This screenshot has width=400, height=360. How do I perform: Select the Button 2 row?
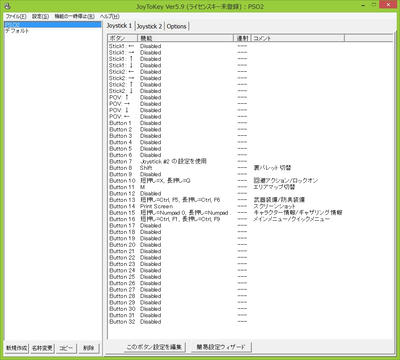click(x=250, y=129)
